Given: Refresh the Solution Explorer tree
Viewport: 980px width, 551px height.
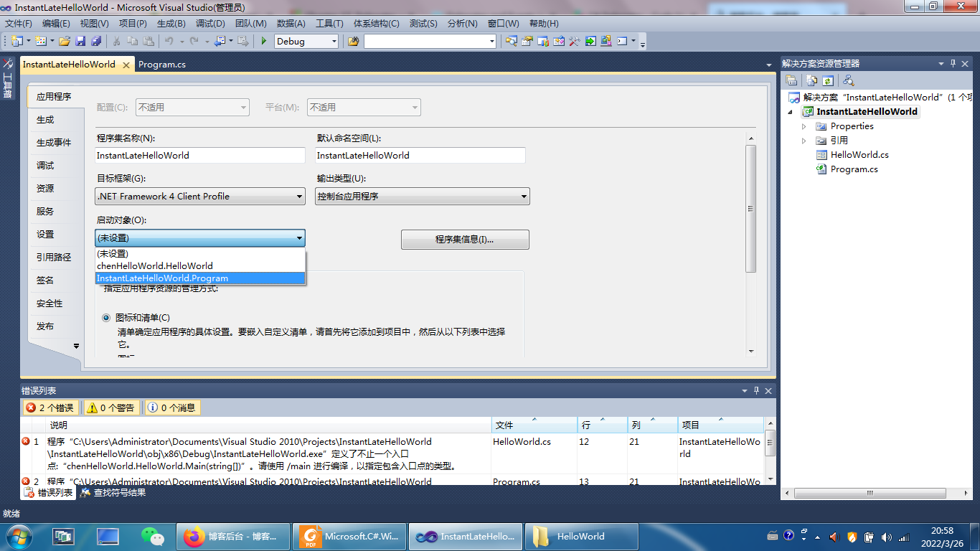Looking at the screenshot, I should (828, 80).
